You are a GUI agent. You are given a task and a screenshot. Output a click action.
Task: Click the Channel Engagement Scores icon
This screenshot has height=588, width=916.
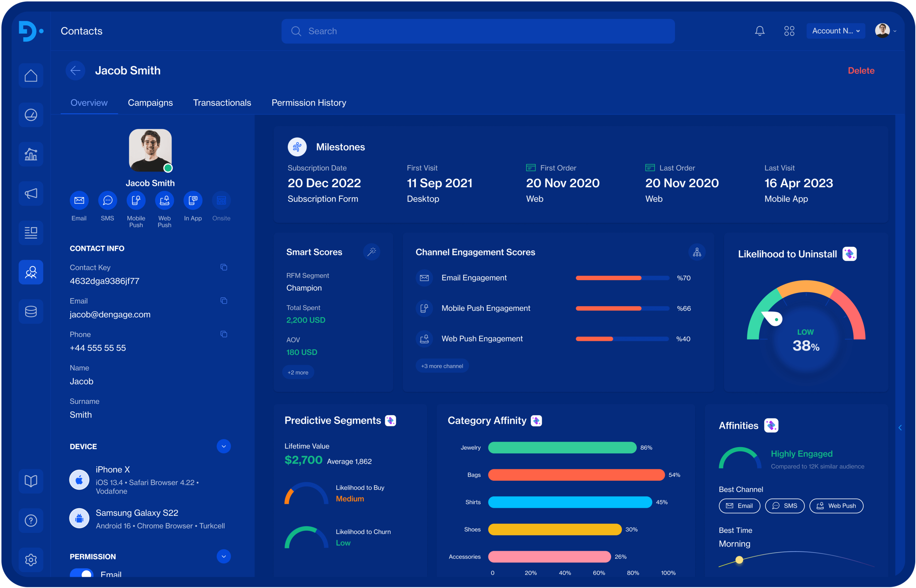(697, 252)
